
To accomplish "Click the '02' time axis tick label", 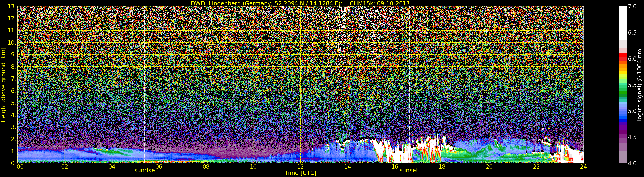I will (x=65, y=167).
